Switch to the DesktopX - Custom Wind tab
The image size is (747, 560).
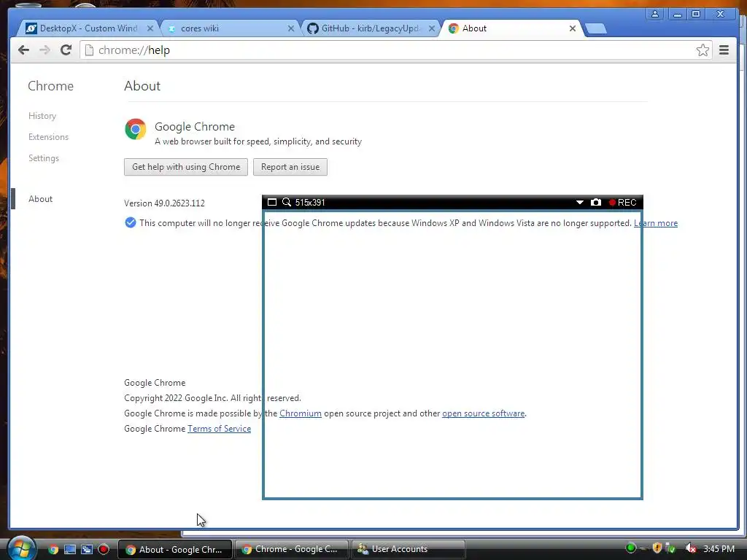click(x=88, y=28)
